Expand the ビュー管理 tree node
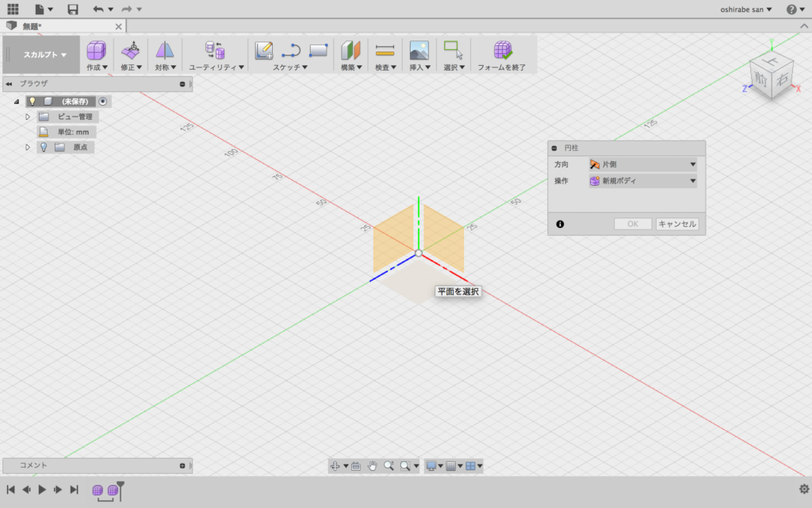The image size is (812, 508). (x=28, y=117)
